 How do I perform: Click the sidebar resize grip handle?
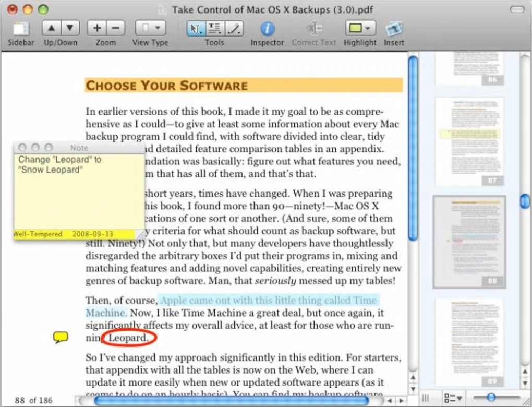click(425, 398)
